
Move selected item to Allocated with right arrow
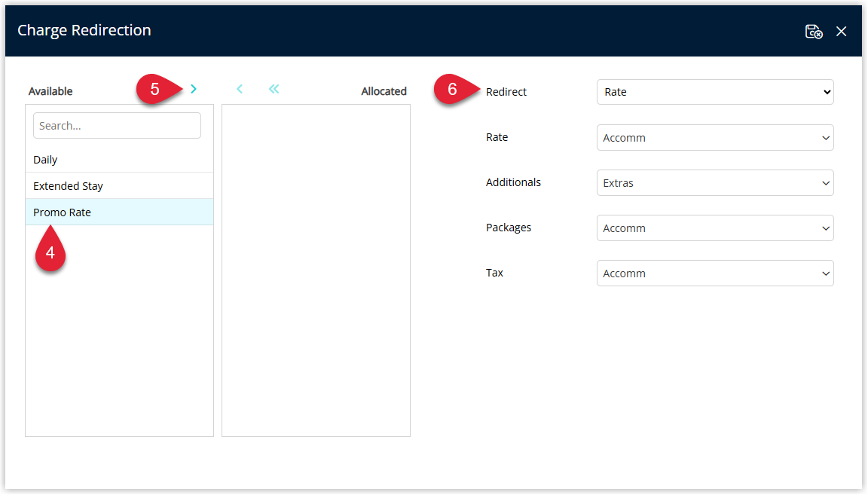coord(194,89)
